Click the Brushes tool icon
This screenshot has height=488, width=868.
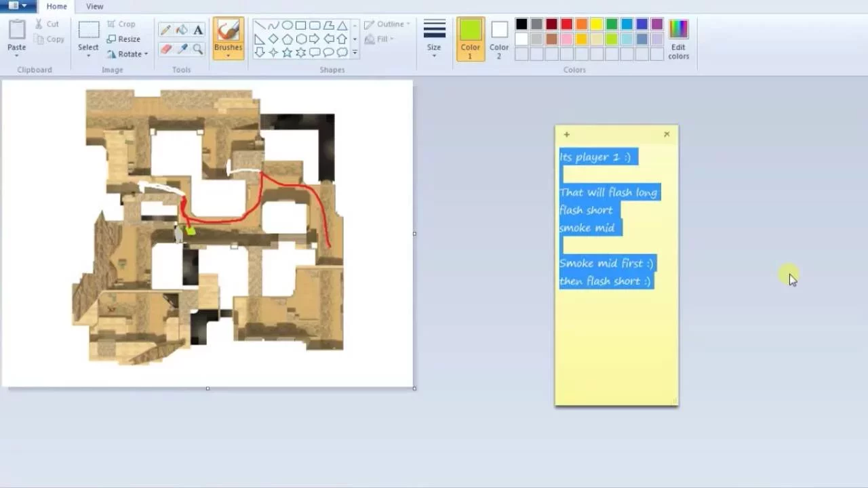pos(228,30)
